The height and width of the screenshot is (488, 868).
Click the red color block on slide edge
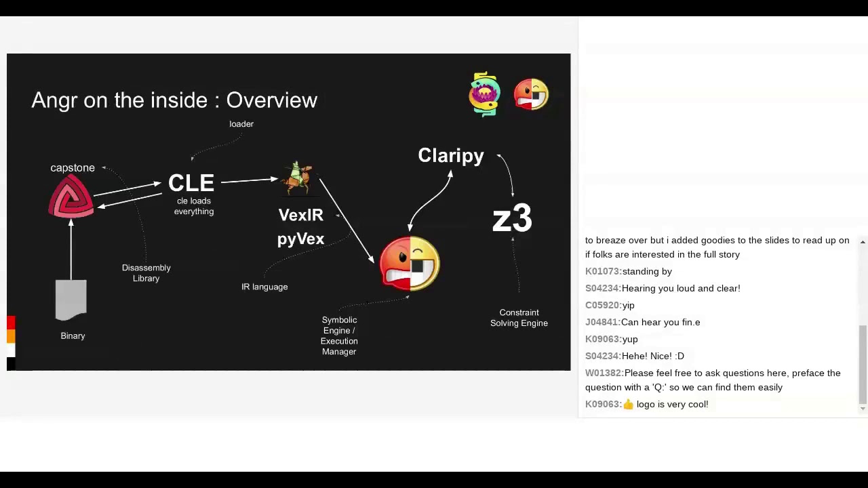coord(11,323)
